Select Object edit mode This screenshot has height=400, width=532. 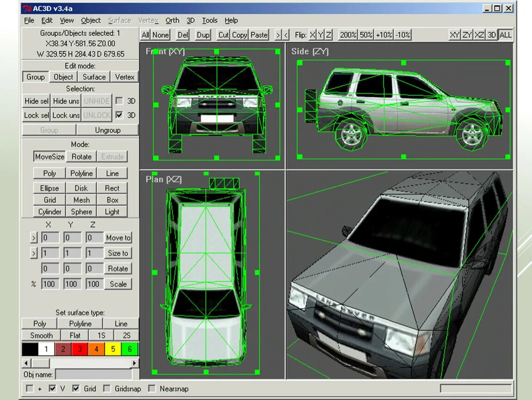pos(63,77)
